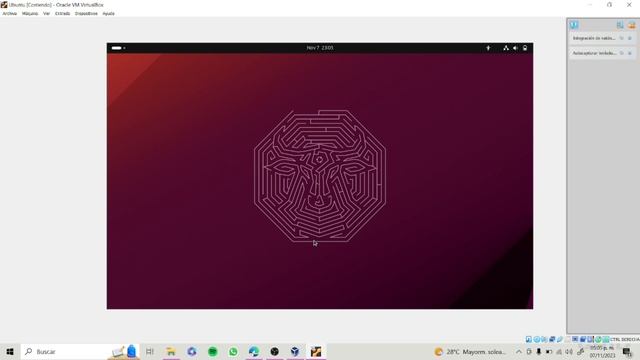
Task: Open the VirtualBox Manager cube icon on taskbar
Action: coord(295,351)
